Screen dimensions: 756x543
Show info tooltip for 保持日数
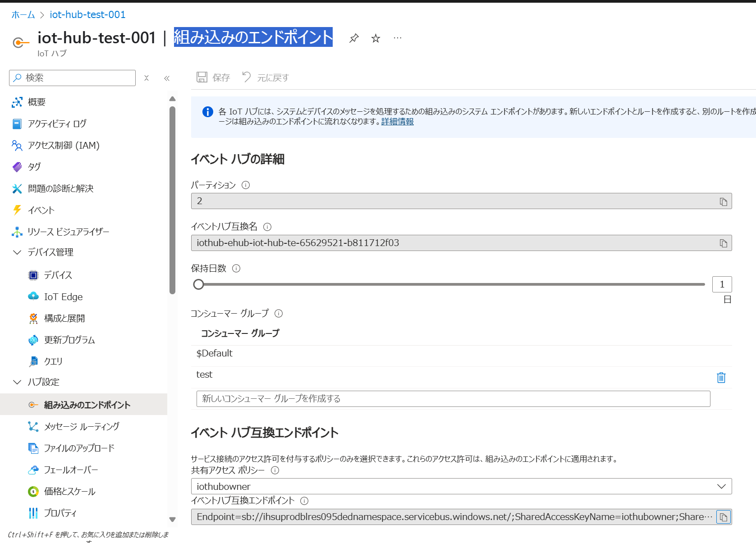point(236,269)
